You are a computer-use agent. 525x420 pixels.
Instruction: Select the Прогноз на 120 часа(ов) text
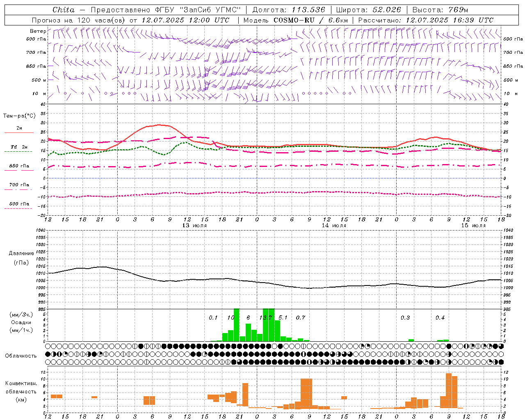[x=79, y=20]
